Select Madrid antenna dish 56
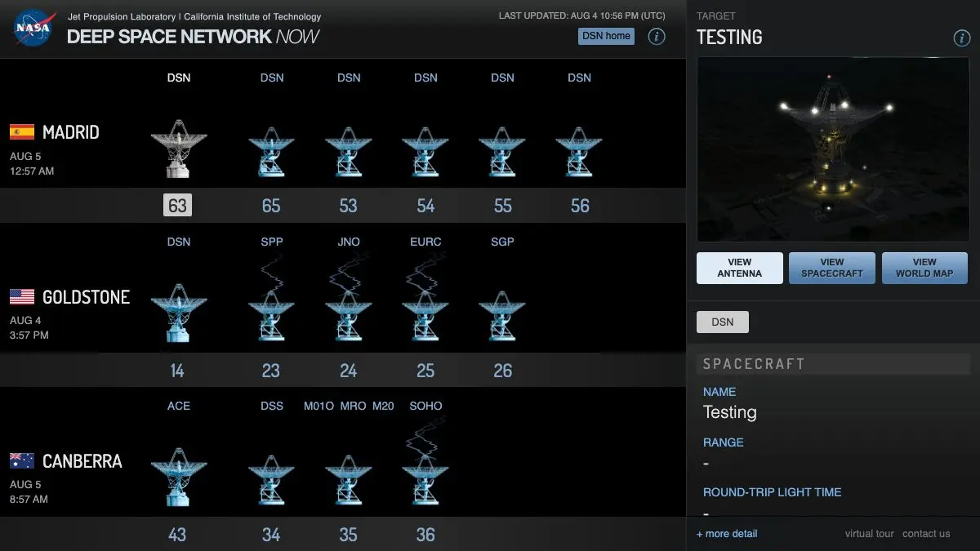Viewport: 980px width, 551px height. [x=579, y=151]
